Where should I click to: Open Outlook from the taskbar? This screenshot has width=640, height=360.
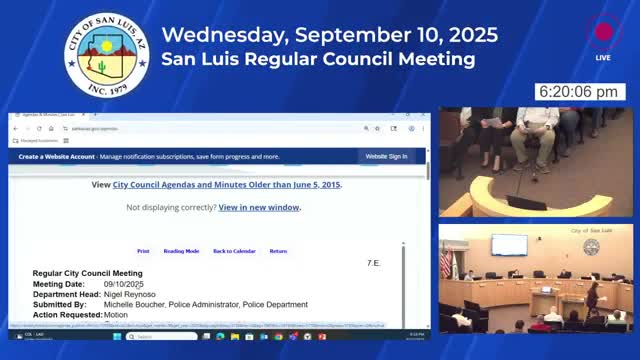point(264,337)
